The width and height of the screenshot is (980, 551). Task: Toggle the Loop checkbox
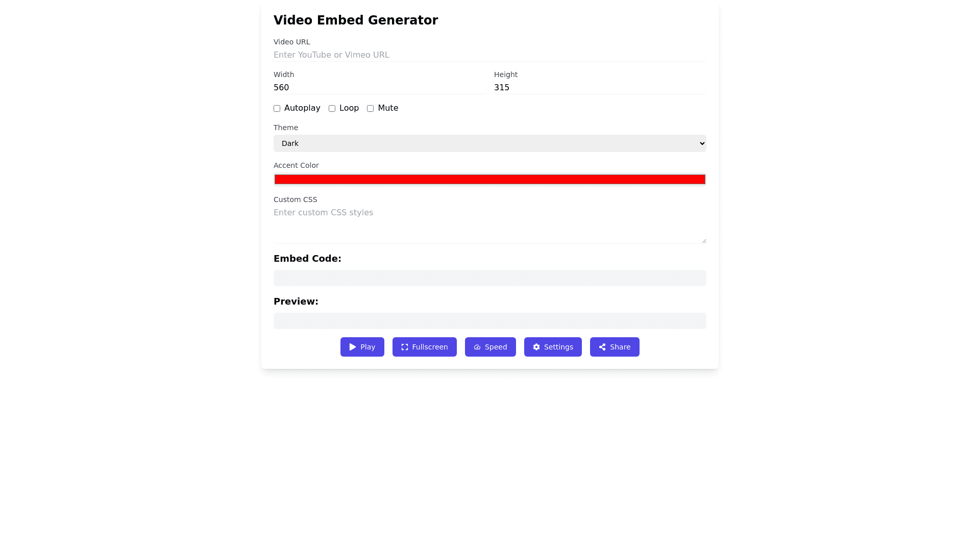pyautogui.click(x=332, y=108)
